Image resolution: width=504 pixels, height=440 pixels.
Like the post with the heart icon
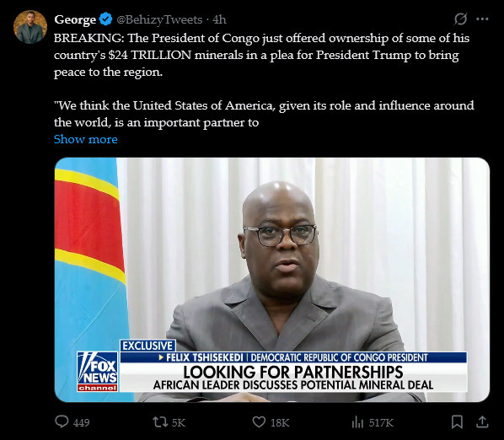(259, 421)
